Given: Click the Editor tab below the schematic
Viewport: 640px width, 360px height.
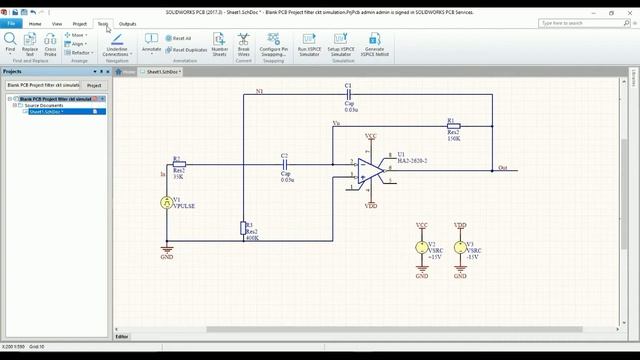Looking at the screenshot, I should 122,337.
